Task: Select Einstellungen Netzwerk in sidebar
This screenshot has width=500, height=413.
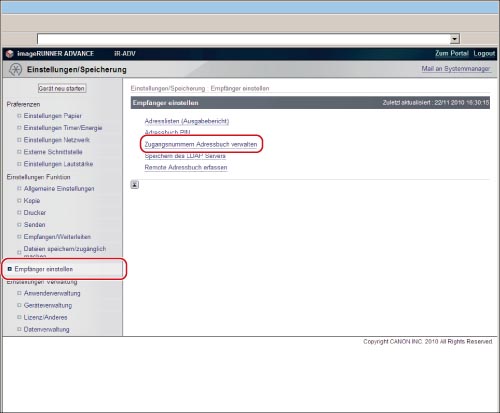Action: [57, 140]
